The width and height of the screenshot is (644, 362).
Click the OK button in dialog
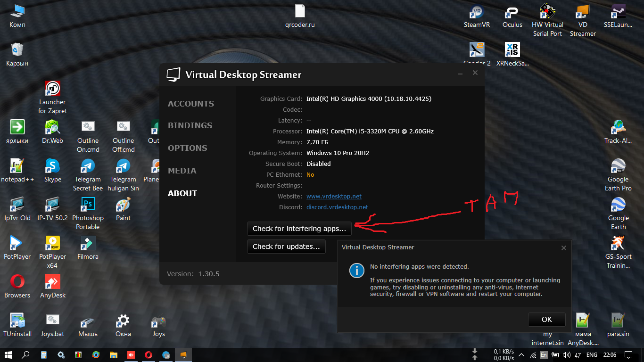tap(546, 320)
